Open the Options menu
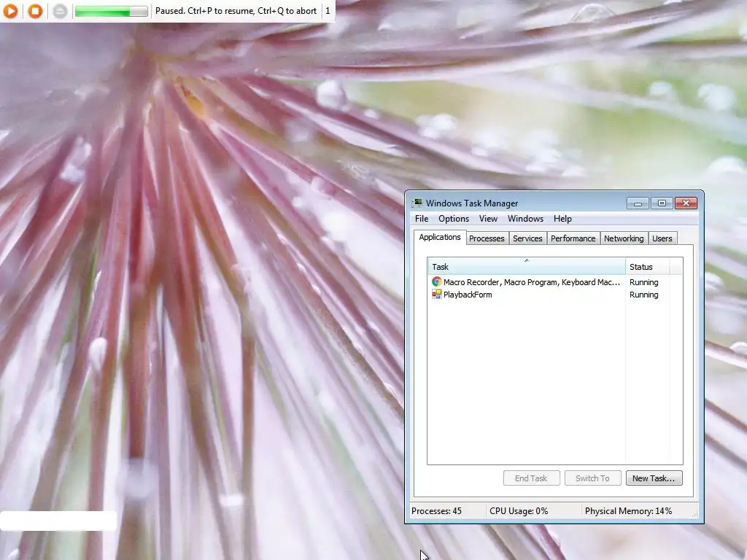The image size is (747, 560). [x=454, y=219]
